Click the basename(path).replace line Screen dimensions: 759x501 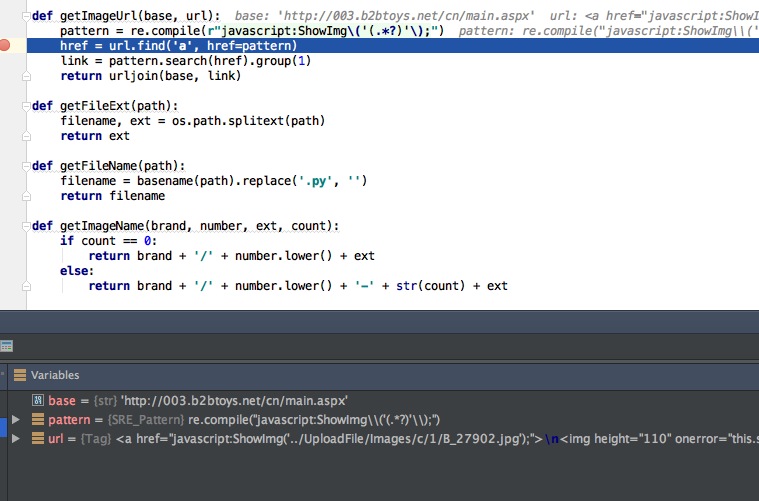(x=213, y=181)
